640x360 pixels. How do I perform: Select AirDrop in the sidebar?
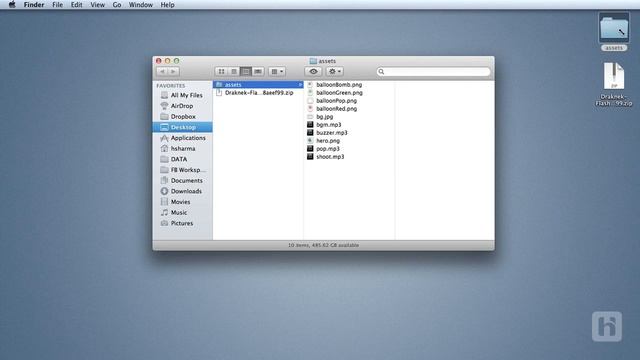coord(182,106)
